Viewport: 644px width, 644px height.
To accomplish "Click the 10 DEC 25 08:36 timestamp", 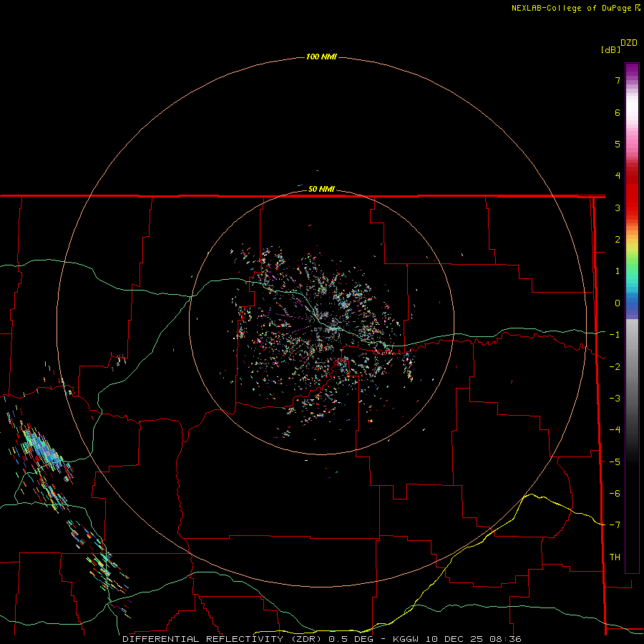I will [x=474, y=639].
